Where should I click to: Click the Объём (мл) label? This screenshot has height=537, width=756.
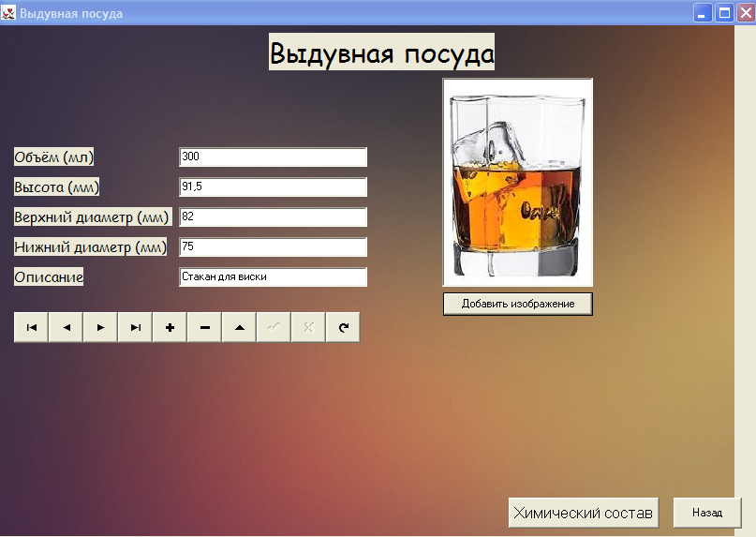point(53,157)
